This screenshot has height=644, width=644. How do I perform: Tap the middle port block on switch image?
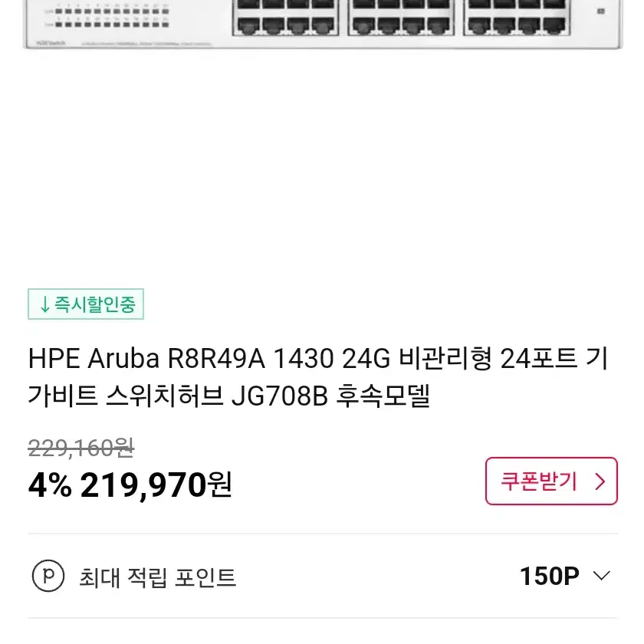pos(401,17)
